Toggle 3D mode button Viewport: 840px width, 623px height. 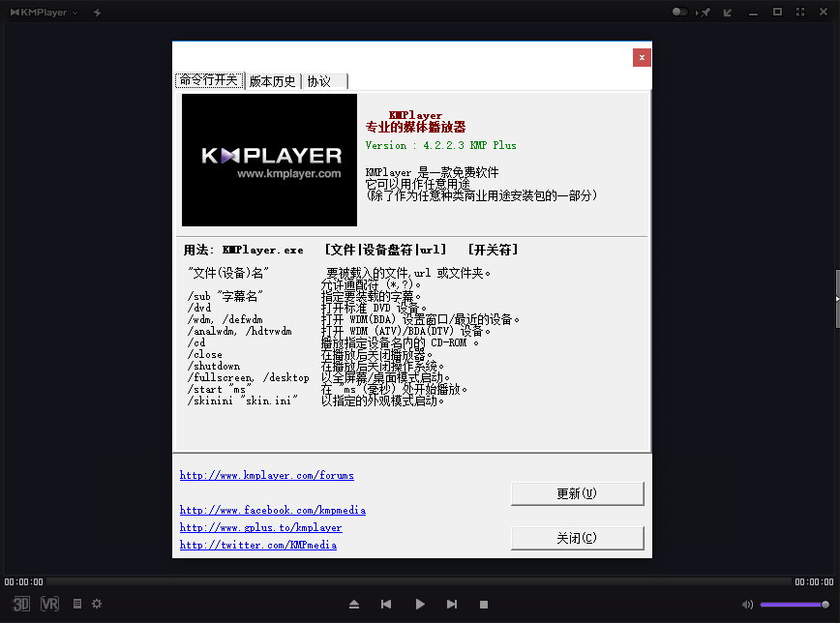(21, 604)
